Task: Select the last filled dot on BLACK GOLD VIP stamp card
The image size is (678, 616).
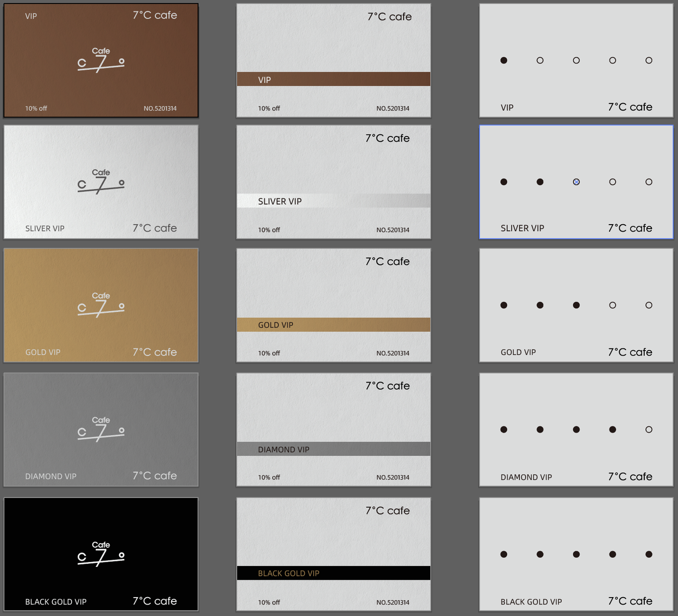Action: 649,554
